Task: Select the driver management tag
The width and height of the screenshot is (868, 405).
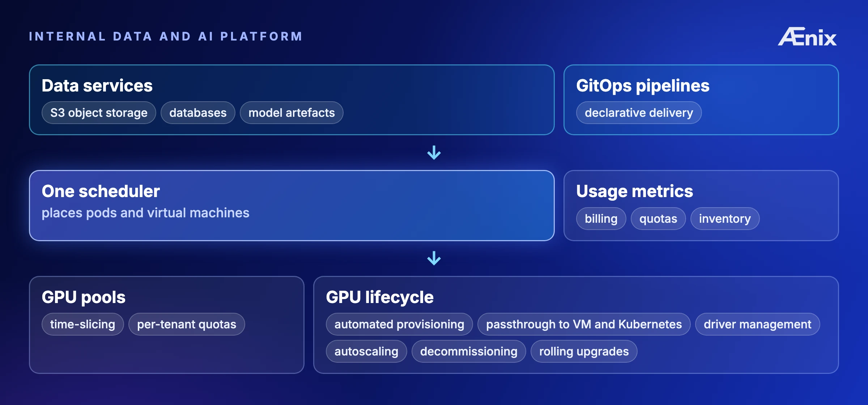Action: click(757, 324)
